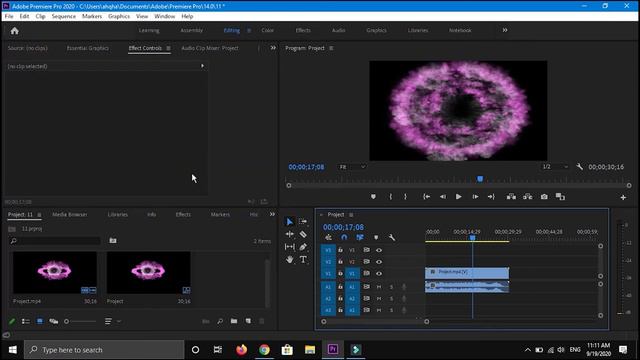The image size is (640, 360).
Task: Select the Slip tool
Action: click(289, 247)
